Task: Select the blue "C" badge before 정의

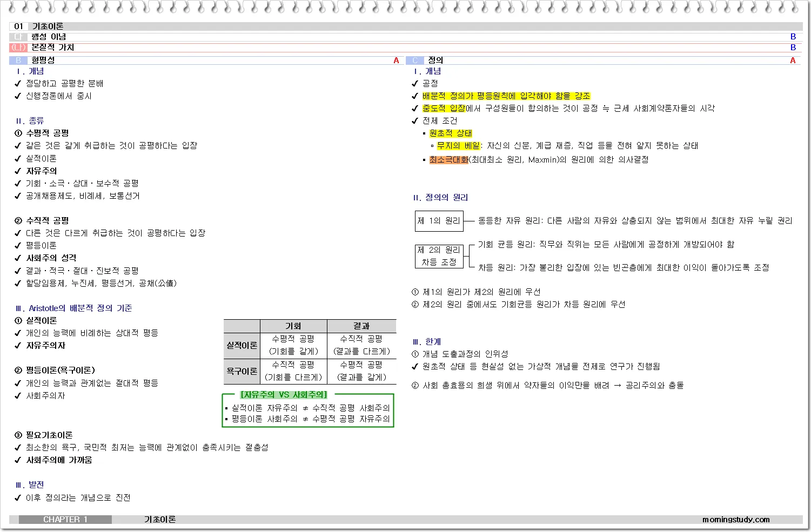Action: (415, 60)
